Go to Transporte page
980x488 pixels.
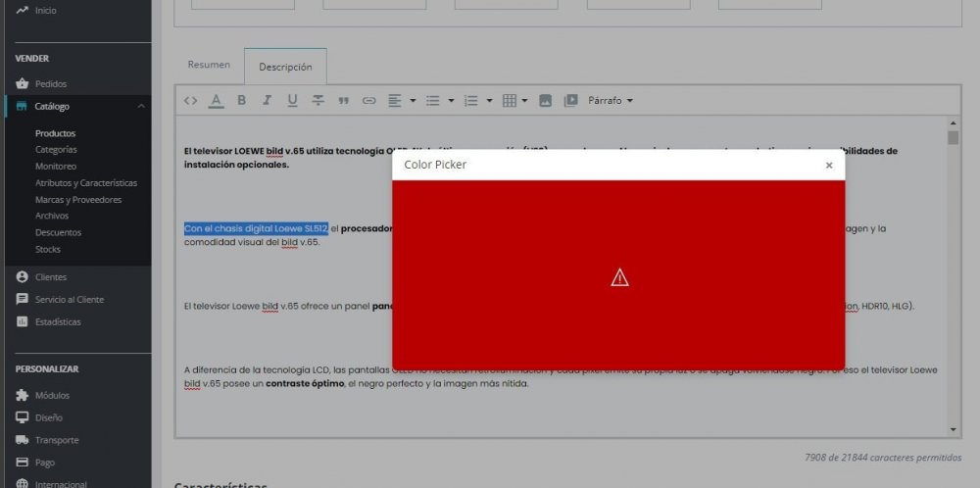(57, 440)
